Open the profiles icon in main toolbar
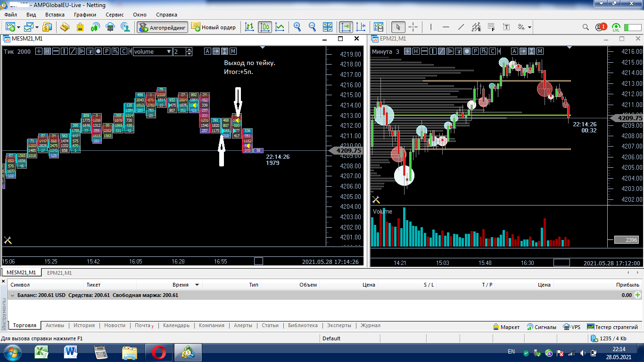 click(30, 27)
